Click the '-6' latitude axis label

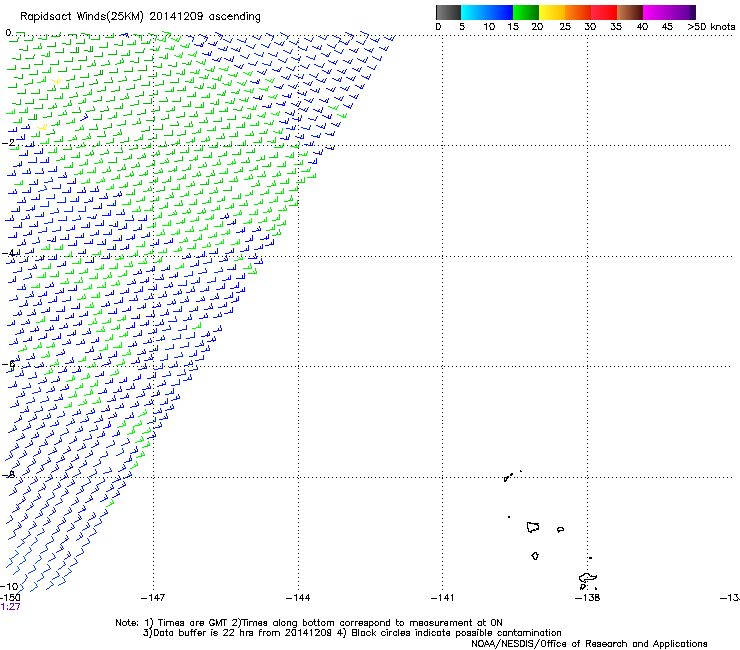8,364
